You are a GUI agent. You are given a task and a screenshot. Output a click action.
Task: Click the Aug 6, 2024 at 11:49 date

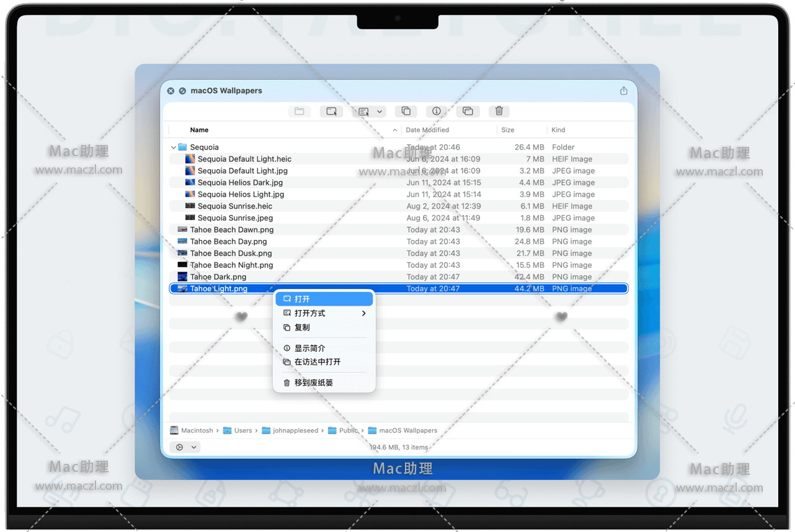click(x=443, y=218)
